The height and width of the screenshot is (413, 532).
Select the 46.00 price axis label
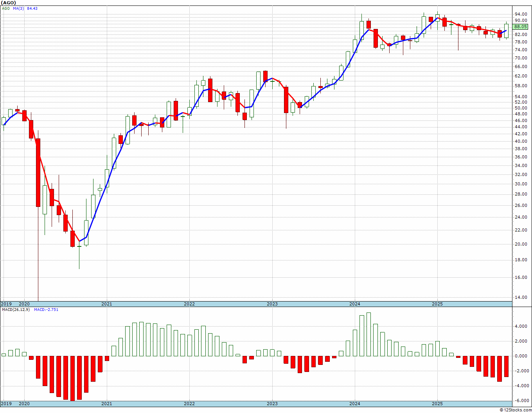pos(521,120)
